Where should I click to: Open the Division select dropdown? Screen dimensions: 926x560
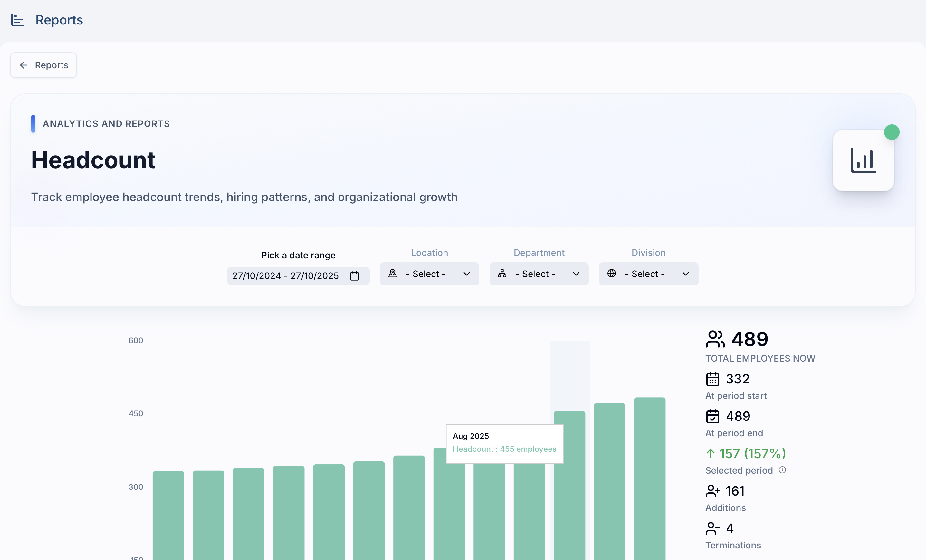pyautogui.click(x=648, y=274)
